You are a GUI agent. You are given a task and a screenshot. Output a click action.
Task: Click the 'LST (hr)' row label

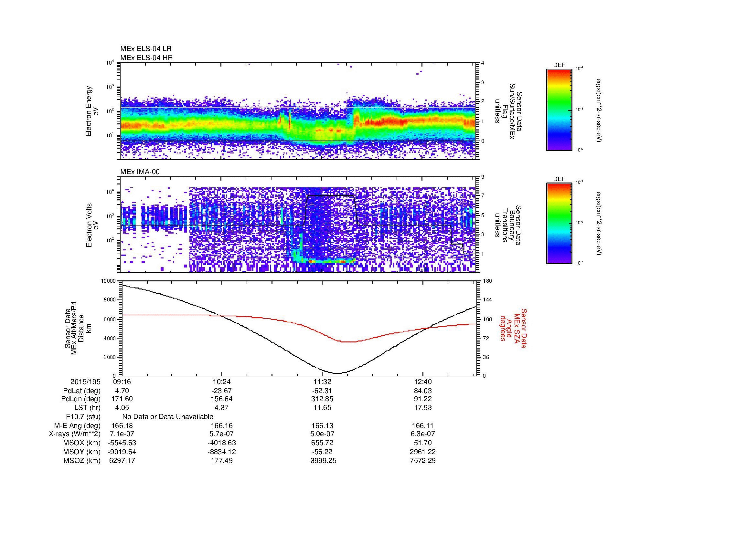tap(87, 408)
